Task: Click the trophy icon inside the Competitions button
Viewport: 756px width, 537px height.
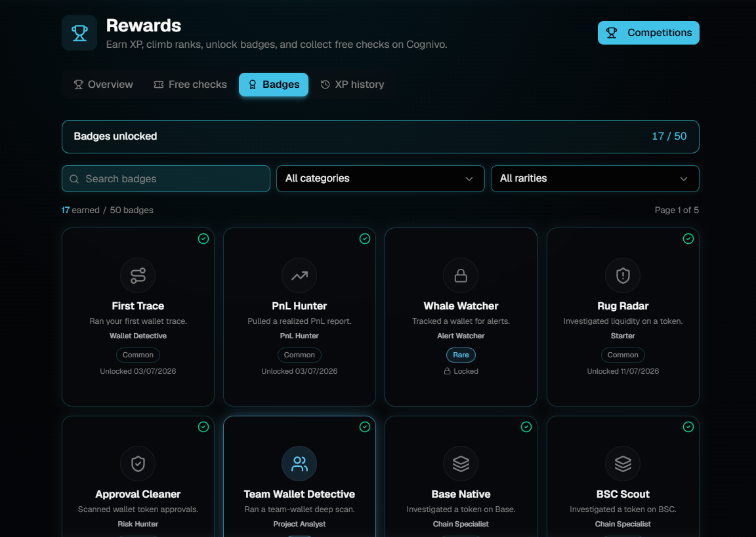Action: [612, 33]
